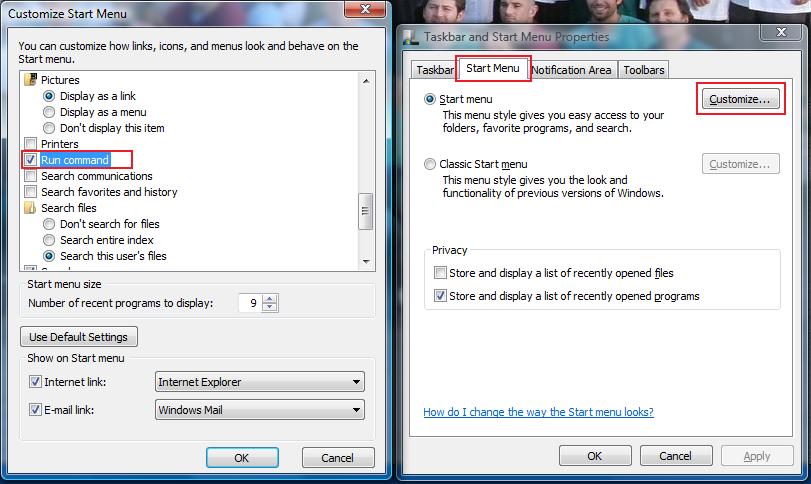Select Search entire index radio
This screenshot has height=484, width=811.
click(x=49, y=240)
